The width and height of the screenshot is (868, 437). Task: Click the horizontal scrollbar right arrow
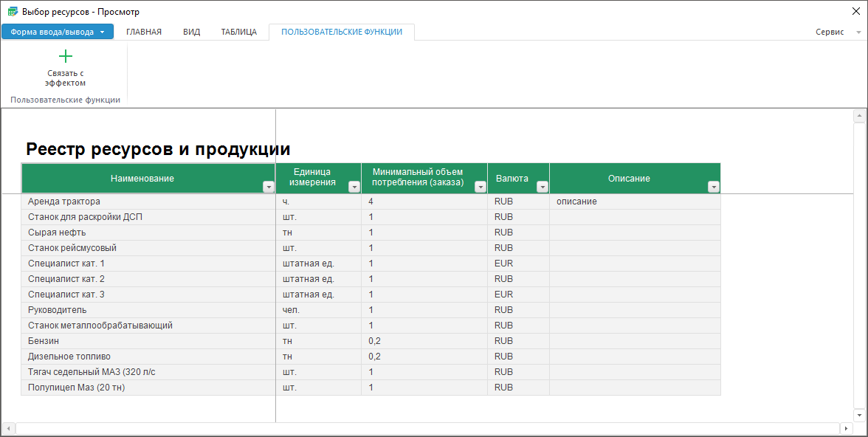pos(846,428)
